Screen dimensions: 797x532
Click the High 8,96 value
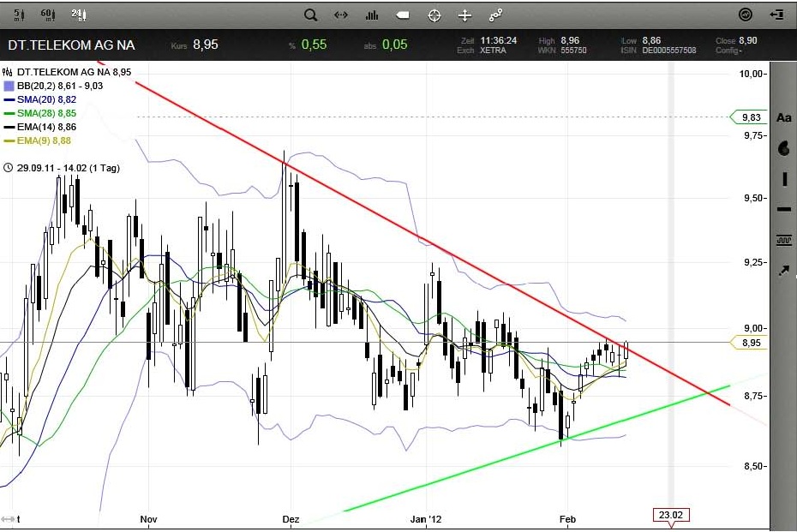pyautogui.click(x=570, y=40)
